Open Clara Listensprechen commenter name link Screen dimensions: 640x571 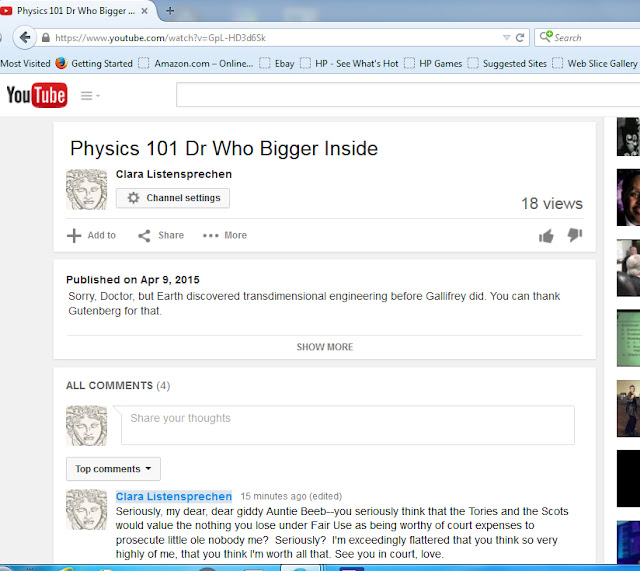click(x=173, y=496)
